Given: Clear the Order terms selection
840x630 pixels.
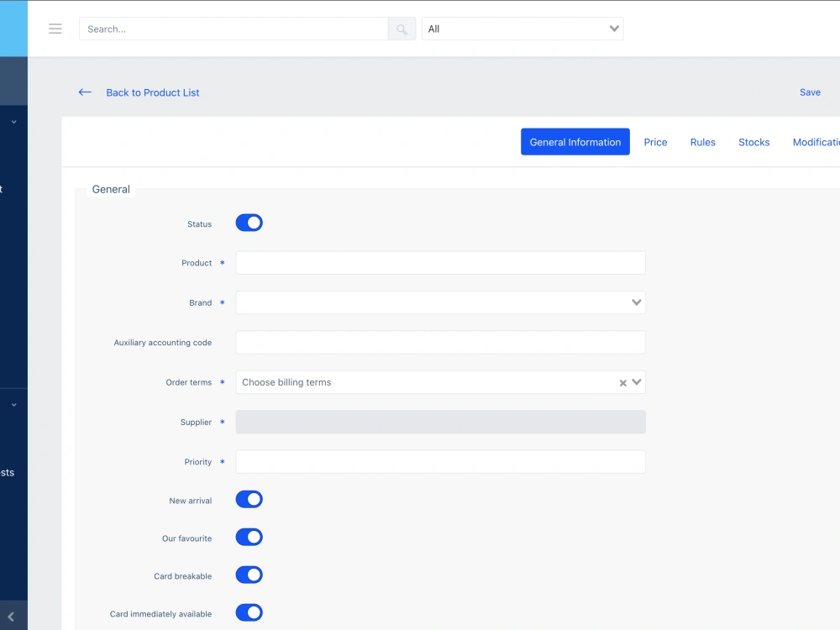Looking at the screenshot, I should (x=623, y=383).
